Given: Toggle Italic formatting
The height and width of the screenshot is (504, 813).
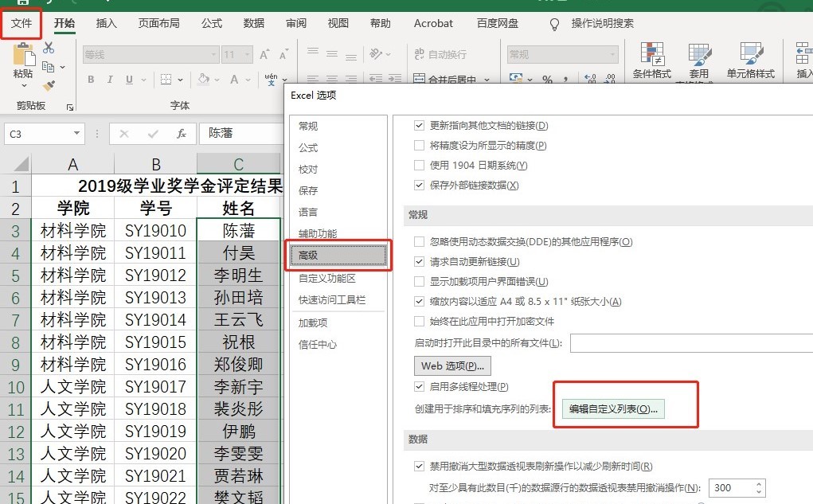Looking at the screenshot, I should [110, 80].
